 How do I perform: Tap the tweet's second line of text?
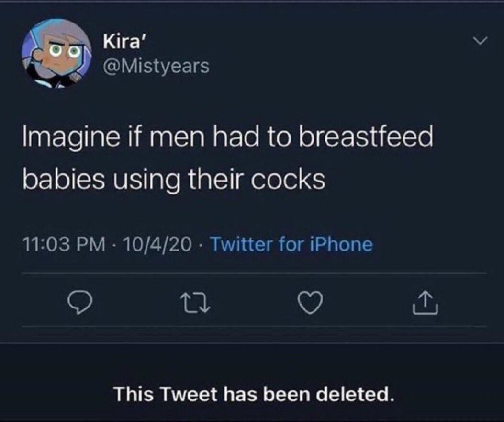pyautogui.click(x=174, y=180)
